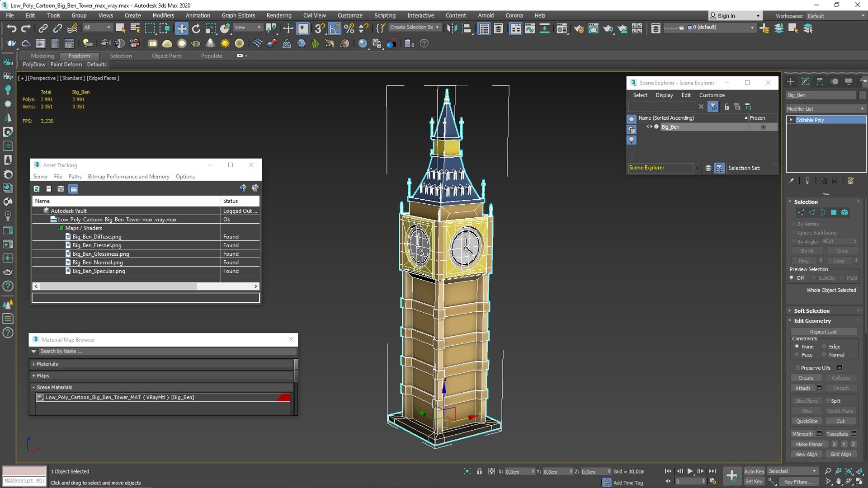This screenshot has width=868, height=488.
Task: Click the MSmooth button
Action: coord(802,434)
